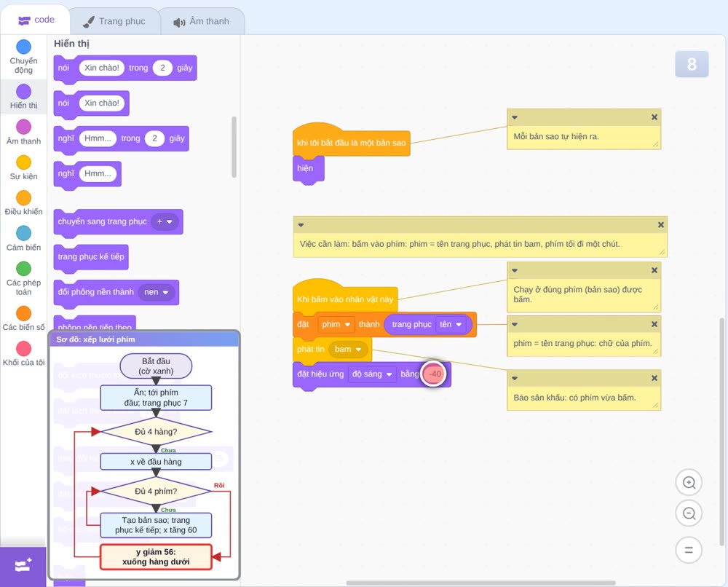
Task: Collapse the 'Mỗi bản sao tự hiện ra' comment
Action: [515, 117]
